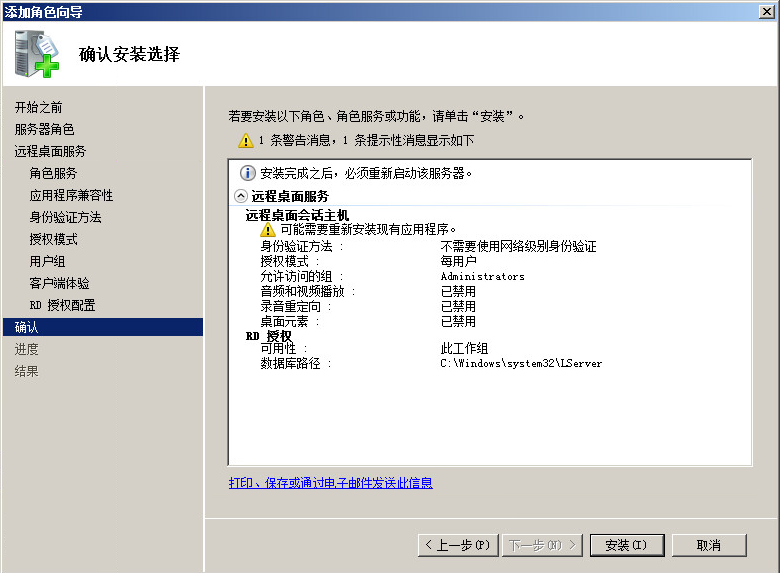Click the C:\Windows\system32\LServer path
The image size is (780, 573).
pyautogui.click(x=521, y=364)
